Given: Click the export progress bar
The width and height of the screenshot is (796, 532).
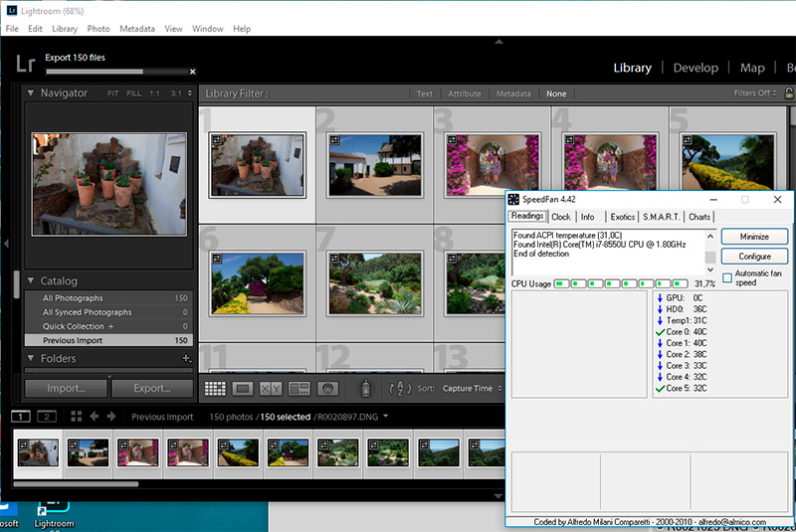Looking at the screenshot, I should 115,72.
